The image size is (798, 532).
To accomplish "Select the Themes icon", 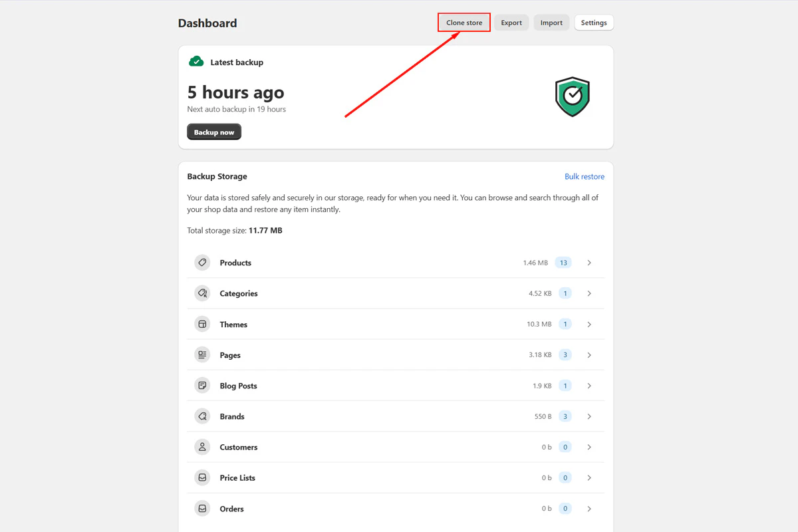I will 201,324.
